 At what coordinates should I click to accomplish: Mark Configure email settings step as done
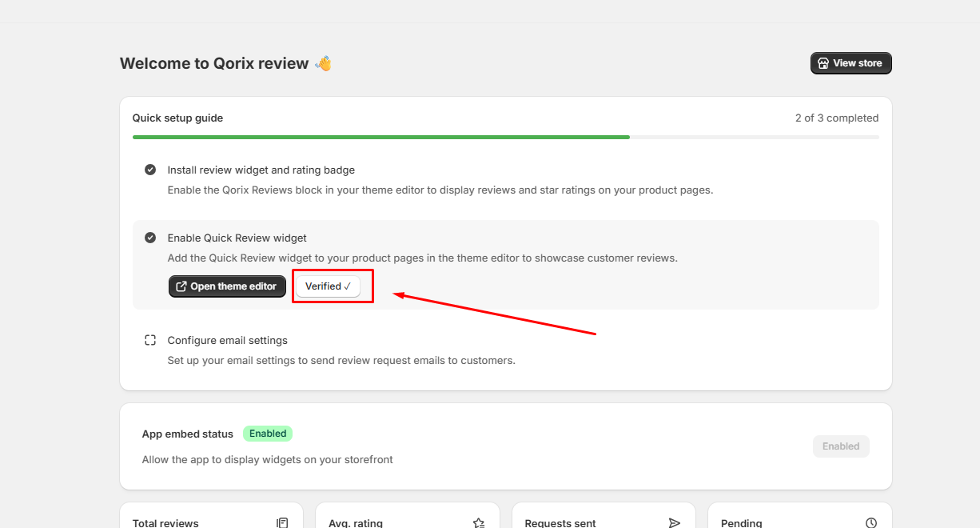click(x=150, y=340)
